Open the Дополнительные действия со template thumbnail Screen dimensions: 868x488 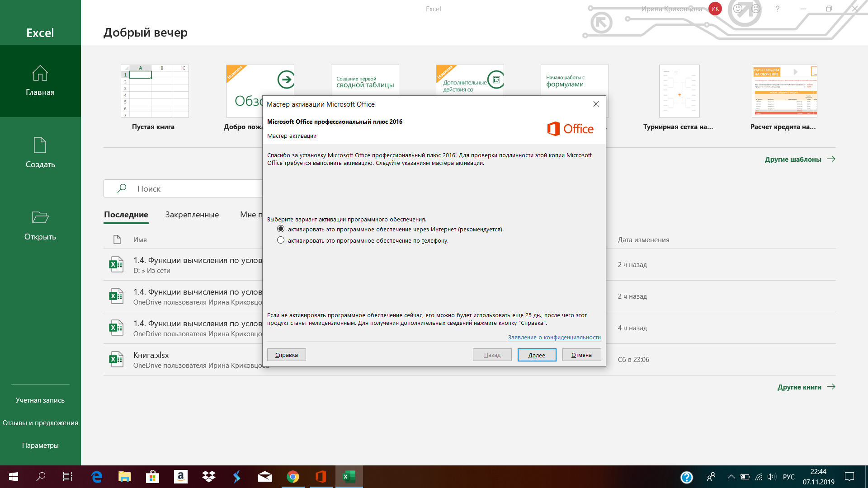470,80
